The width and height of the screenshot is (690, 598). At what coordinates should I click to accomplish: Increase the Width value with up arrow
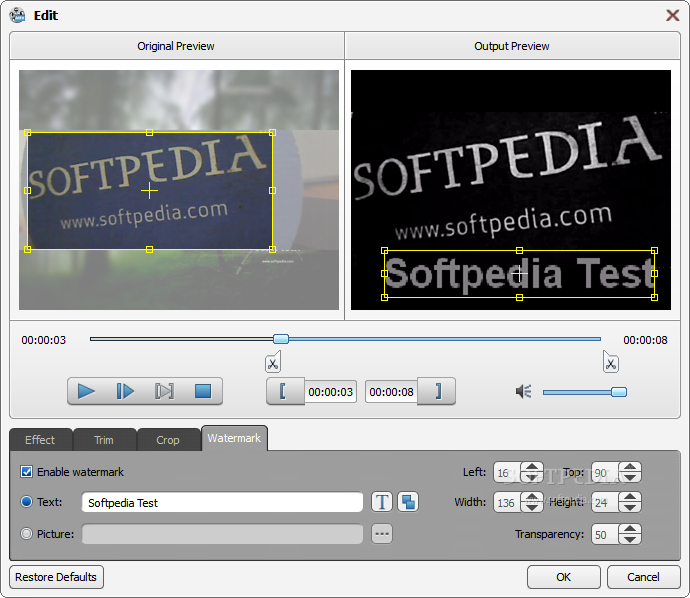pos(532,497)
